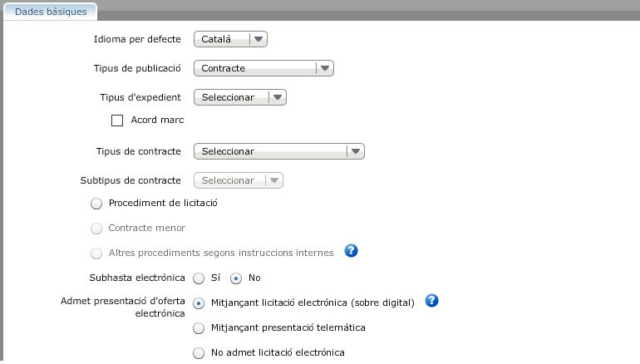Viewport: 640px width, 364px height.
Task: Click help icon next to sobre digital option
Action: 431,301
